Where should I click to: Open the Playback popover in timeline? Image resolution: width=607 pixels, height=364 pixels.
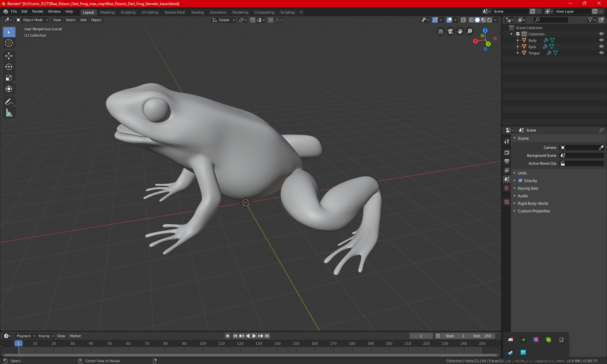pos(25,336)
